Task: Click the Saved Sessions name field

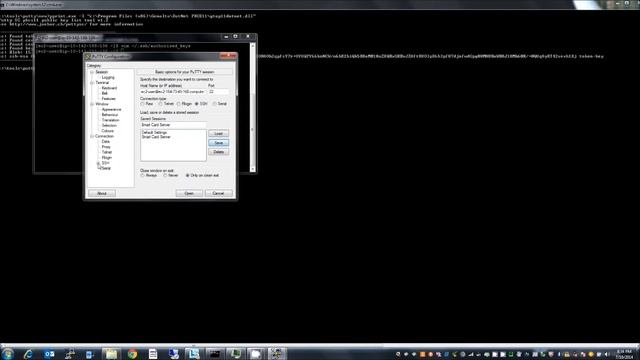Action: [x=173, y=125]
